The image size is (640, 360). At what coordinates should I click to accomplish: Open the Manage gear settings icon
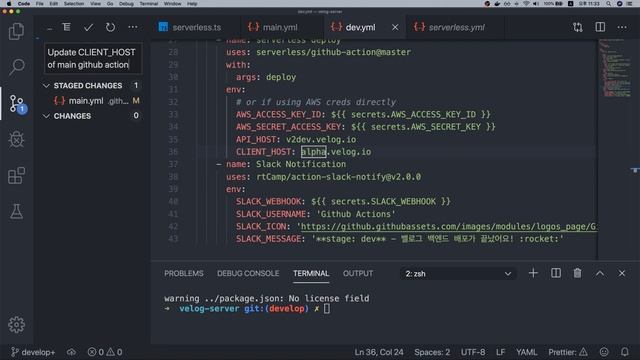coord(16,325)
